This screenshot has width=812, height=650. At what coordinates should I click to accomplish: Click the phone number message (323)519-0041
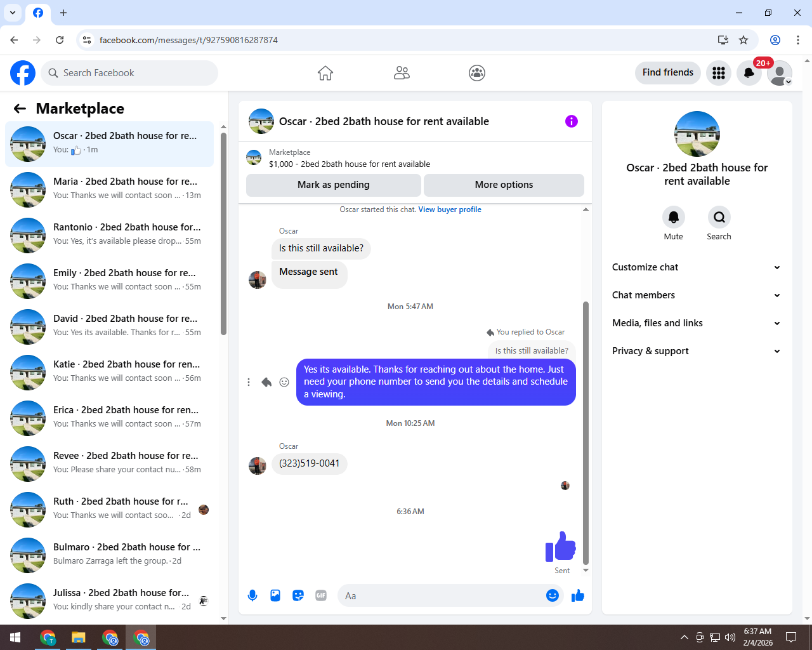pos(310,463)
